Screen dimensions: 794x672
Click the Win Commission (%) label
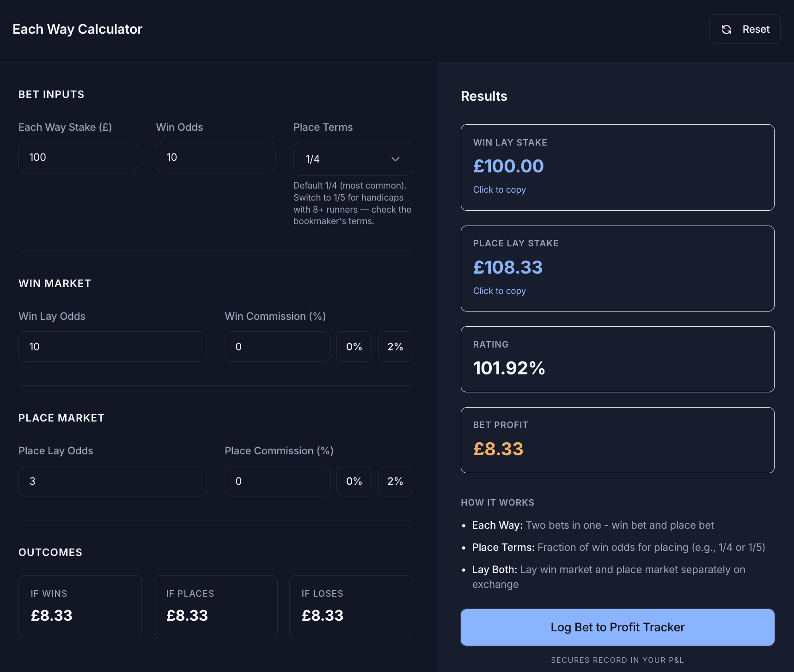(275, 316)
